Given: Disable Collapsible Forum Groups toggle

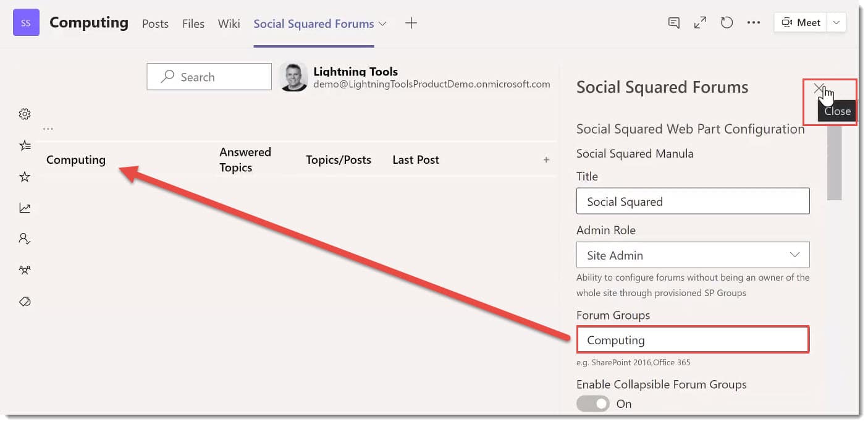Looking at the screenshot, I should point(592,403).
